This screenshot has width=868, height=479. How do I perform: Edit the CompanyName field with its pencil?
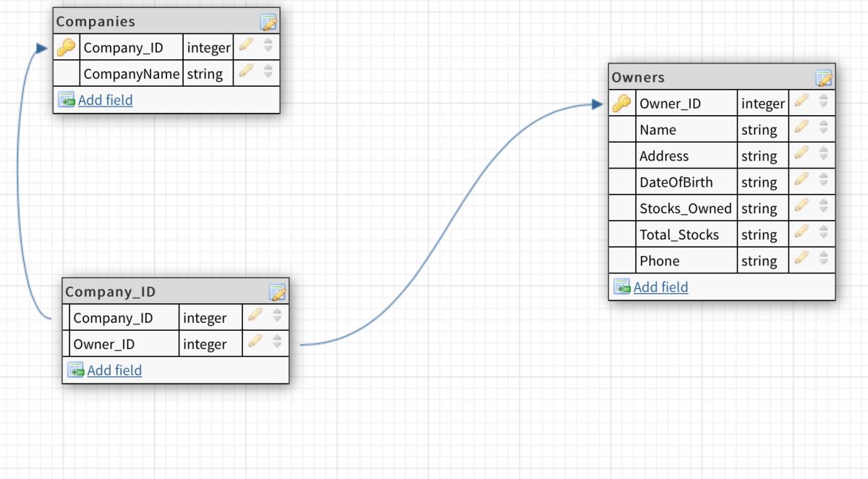[x=247, y=71]
